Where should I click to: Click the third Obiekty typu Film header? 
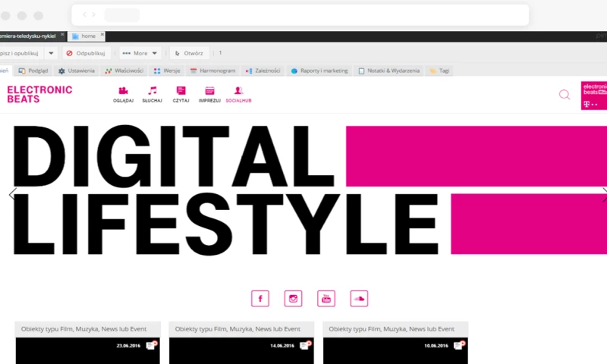[x=395, y=329]
